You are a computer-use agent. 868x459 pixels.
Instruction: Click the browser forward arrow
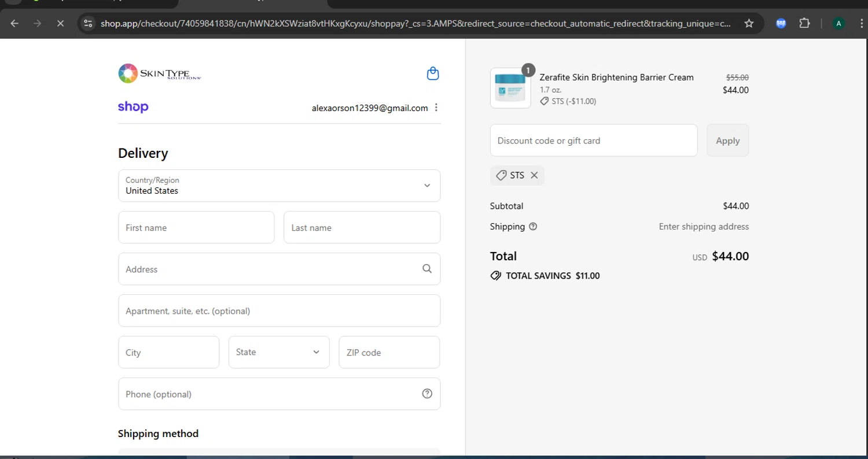tap(38, 24)
